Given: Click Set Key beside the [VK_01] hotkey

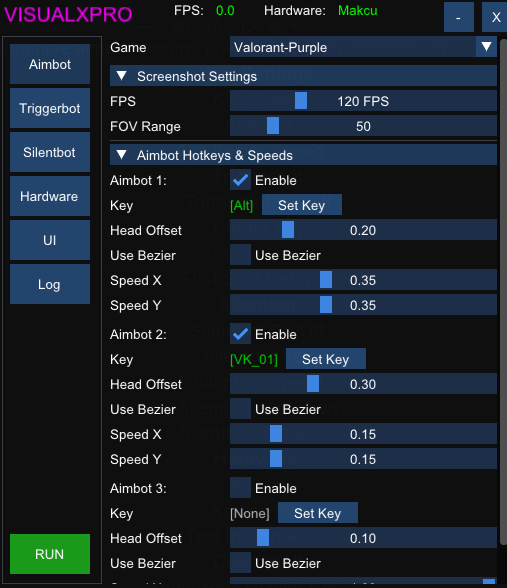Looking at the screenshot, I should (326, 359).
